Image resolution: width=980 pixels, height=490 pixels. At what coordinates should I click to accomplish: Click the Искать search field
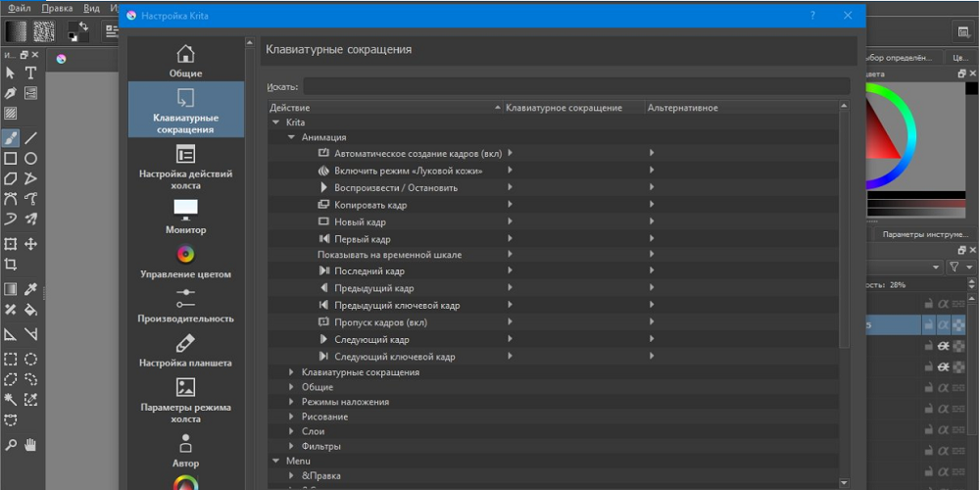[575, 87]
